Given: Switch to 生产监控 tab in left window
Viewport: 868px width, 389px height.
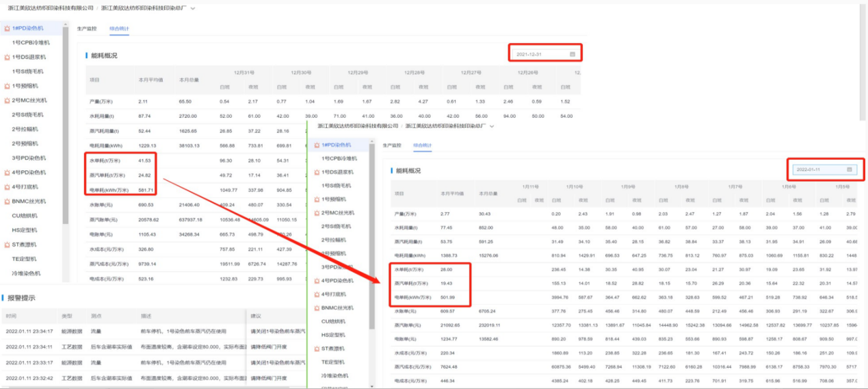Looking at the screenshot, I should click(x=86, y=29).
